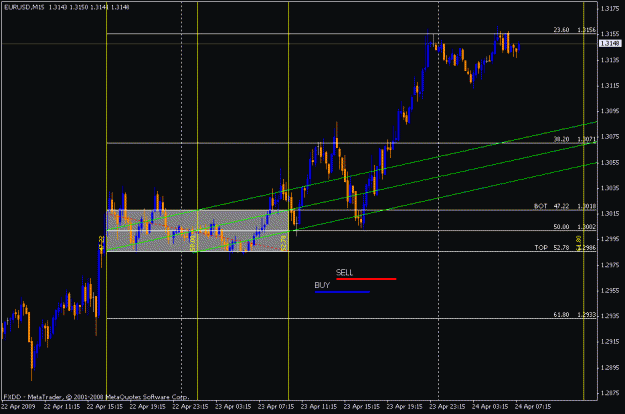
Task: Select the SELL label on the chart
Action: tap(344, 273)
